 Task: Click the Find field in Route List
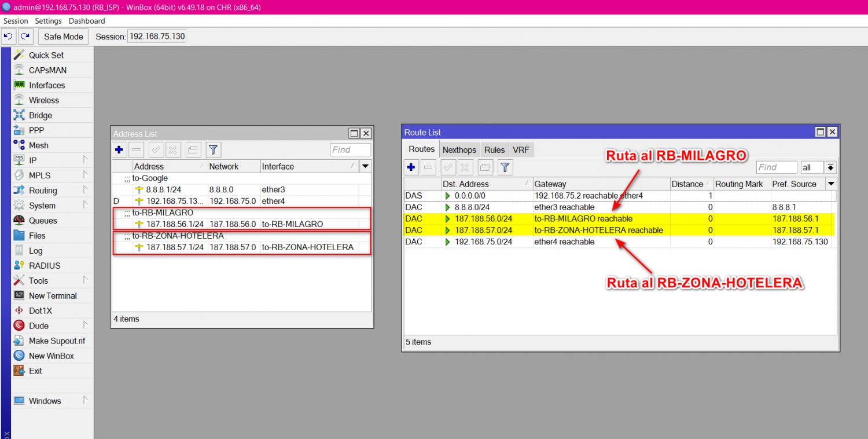point(776,167)
